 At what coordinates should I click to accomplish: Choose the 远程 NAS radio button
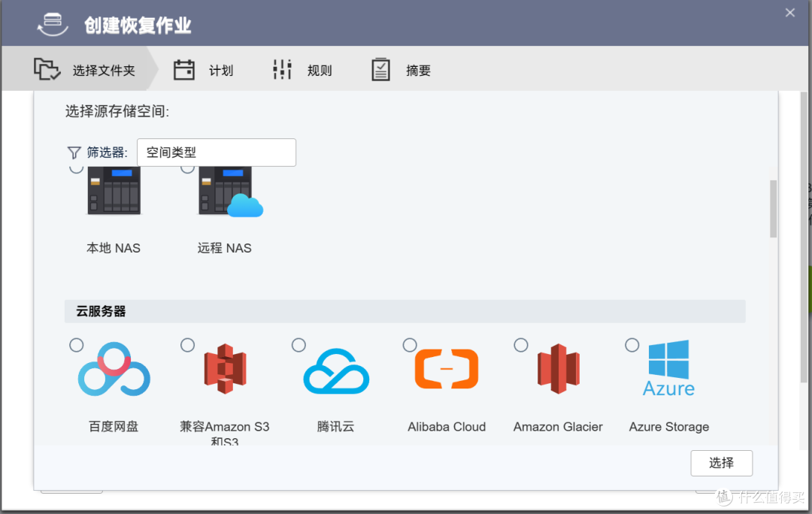pyautogui.click(x=187, y=169)
